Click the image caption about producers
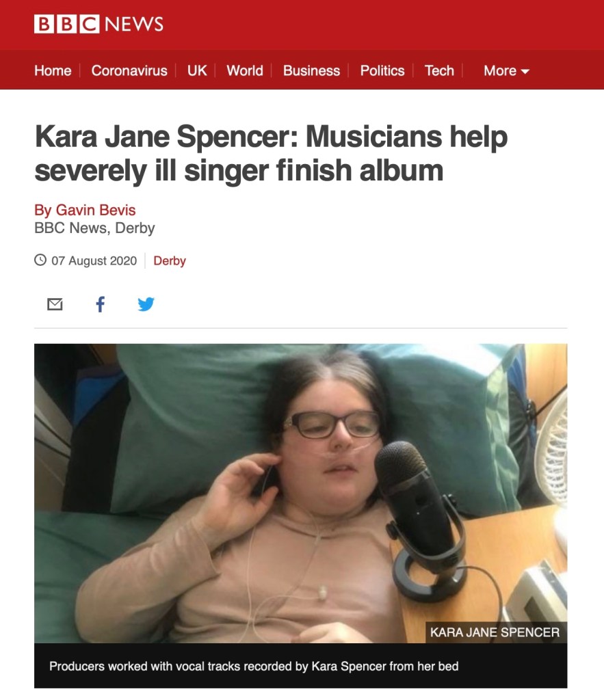The image size is (604, 700). 254,666
